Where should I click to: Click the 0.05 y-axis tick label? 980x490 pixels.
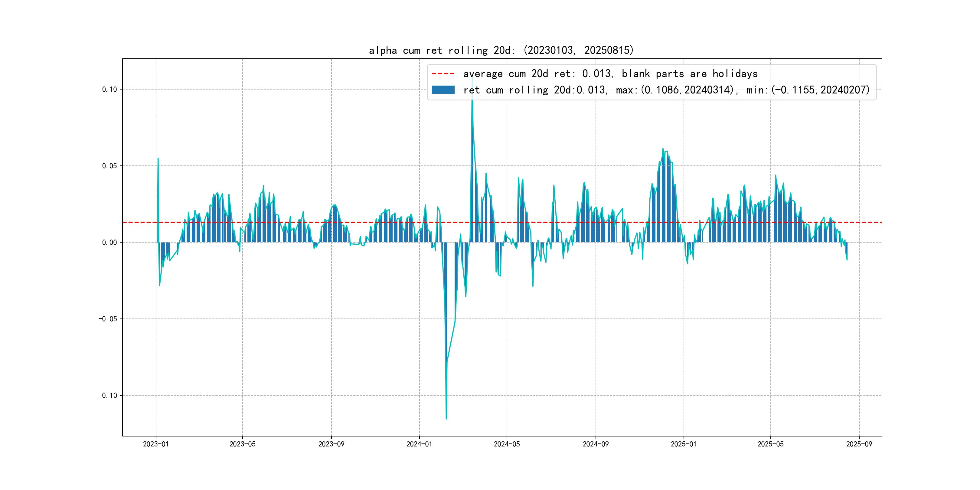point(109,166)
